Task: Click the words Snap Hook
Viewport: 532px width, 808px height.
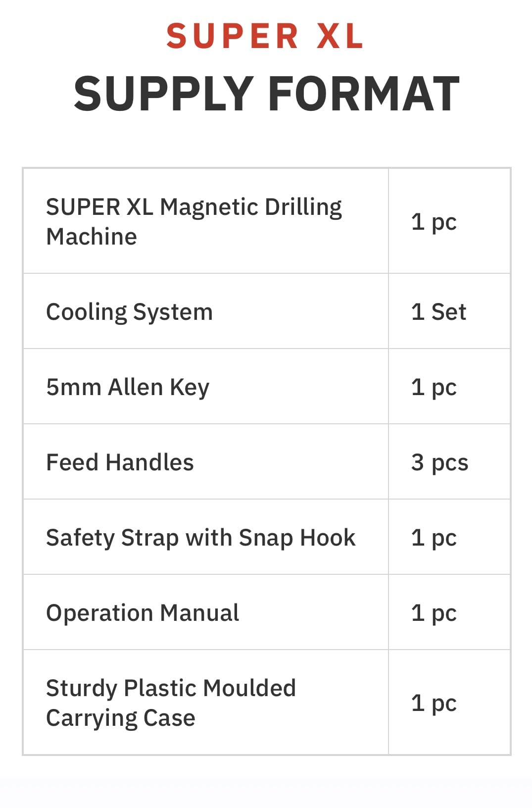Action: 297,538
